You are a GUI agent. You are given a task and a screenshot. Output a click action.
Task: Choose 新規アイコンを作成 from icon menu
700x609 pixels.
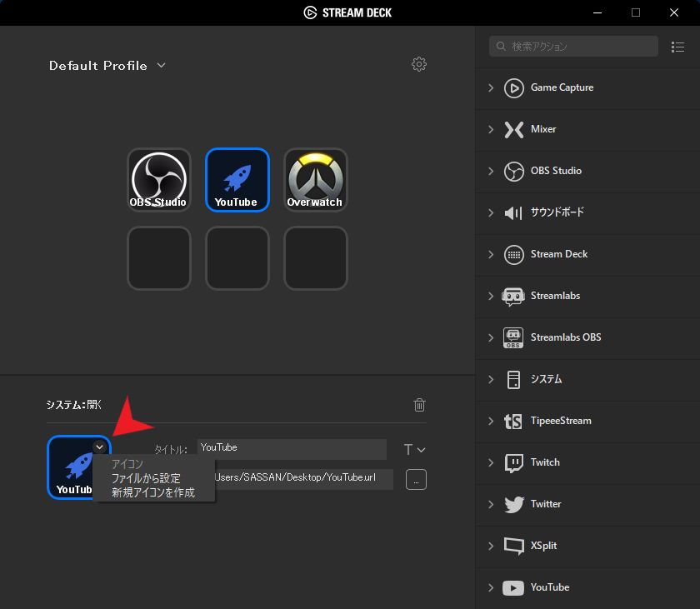153,492
